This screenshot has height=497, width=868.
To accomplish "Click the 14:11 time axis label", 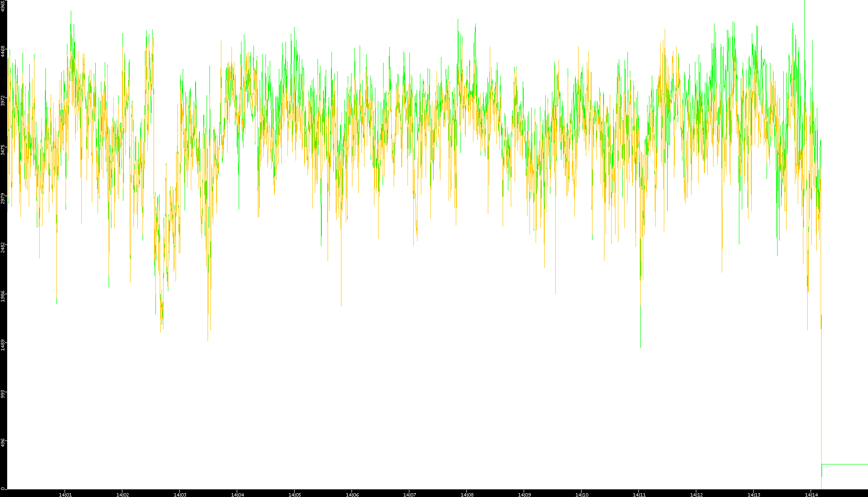I will (639, 494).
